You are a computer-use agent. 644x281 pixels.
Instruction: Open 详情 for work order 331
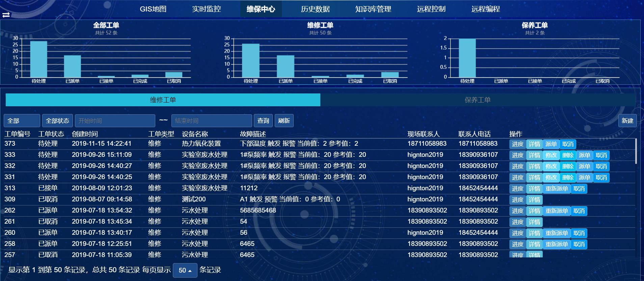(x=534, y=177)
